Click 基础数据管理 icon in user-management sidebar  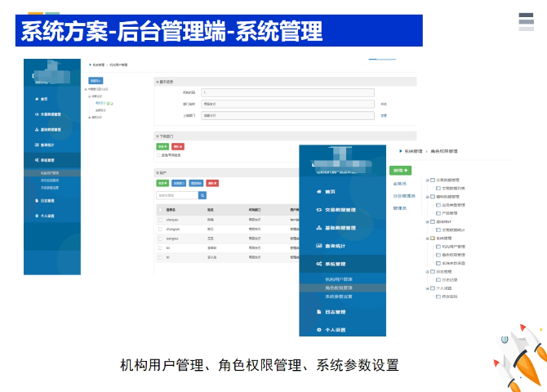click(37, 130)
